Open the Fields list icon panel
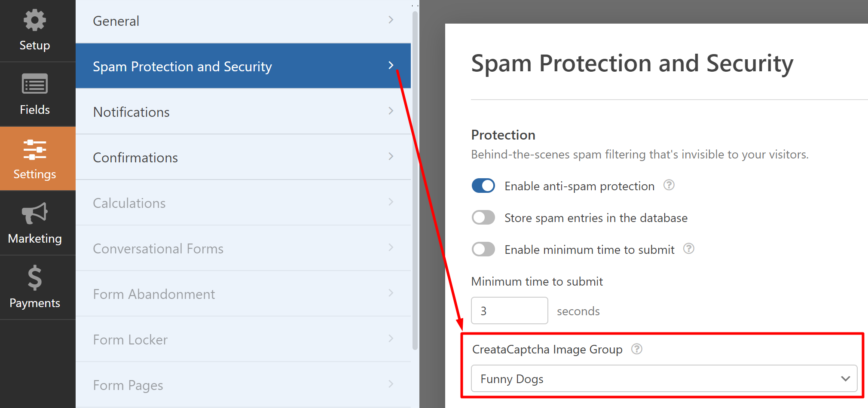This screenshot has height=408, width=868. tap(34, 84)
